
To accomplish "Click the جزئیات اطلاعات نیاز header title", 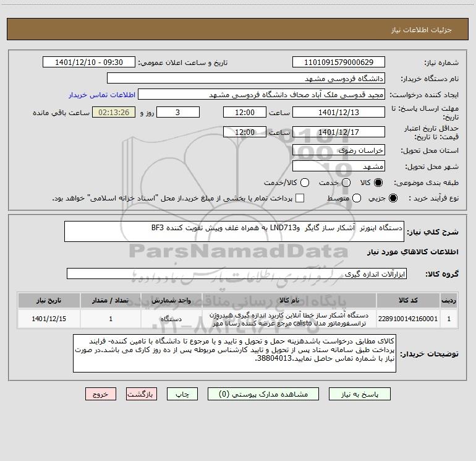I will tap(421, 30).
